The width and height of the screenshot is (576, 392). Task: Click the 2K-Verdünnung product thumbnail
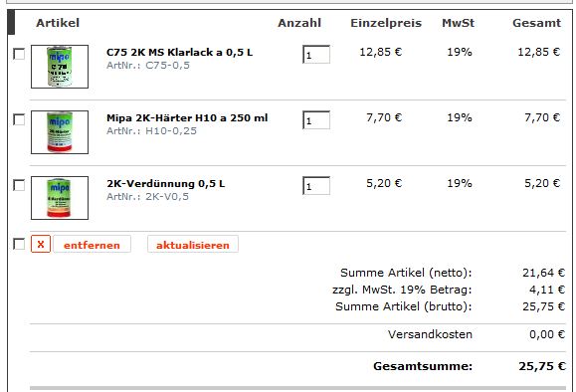(60, 198)
